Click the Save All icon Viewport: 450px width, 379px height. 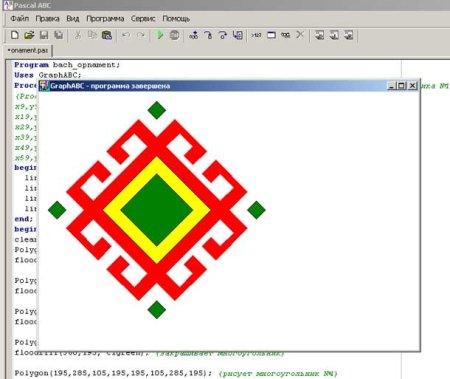[x=59, y=35]
